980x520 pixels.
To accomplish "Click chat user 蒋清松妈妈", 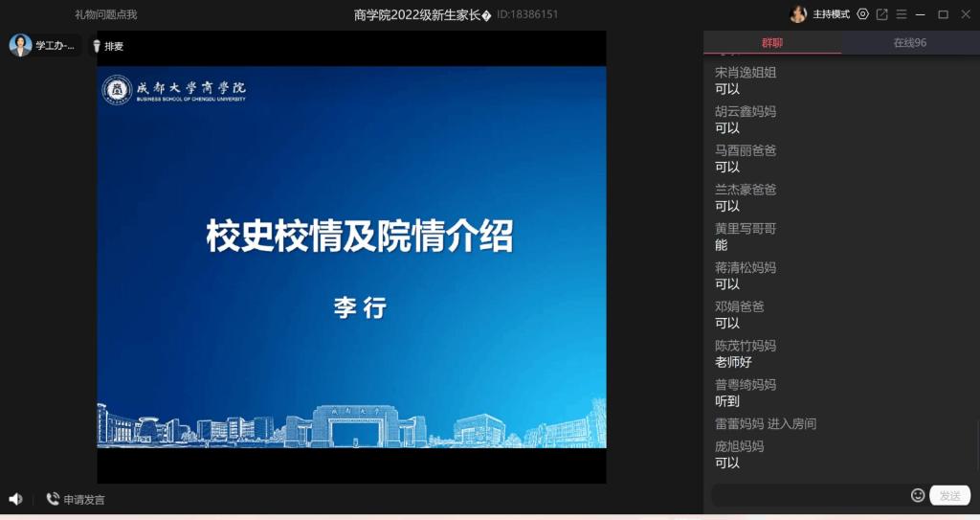I will (x=746, y=267).
